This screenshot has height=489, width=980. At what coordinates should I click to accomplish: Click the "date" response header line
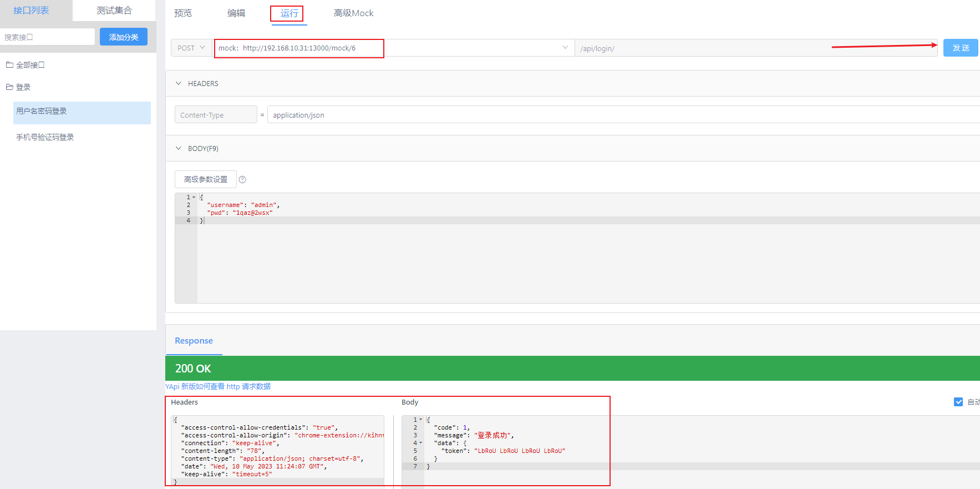coord(254,466)
